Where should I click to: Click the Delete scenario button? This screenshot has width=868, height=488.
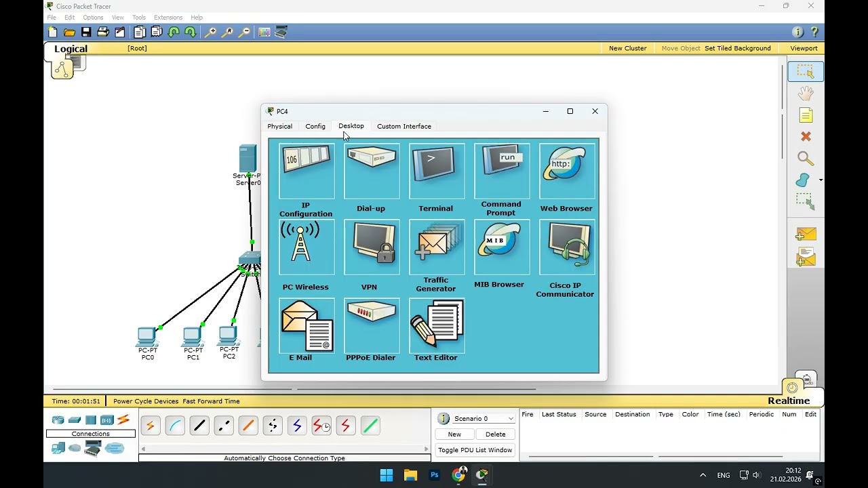tap(496, 434)
